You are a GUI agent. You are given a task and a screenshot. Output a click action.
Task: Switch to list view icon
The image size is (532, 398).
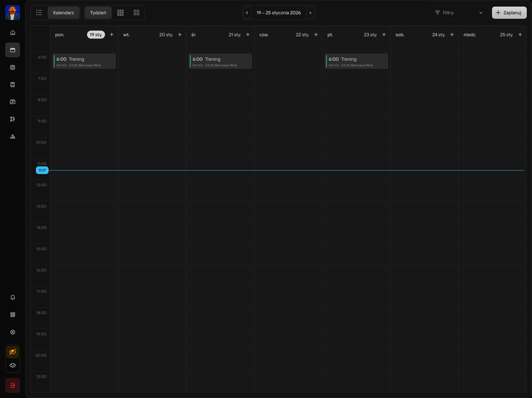39,13
